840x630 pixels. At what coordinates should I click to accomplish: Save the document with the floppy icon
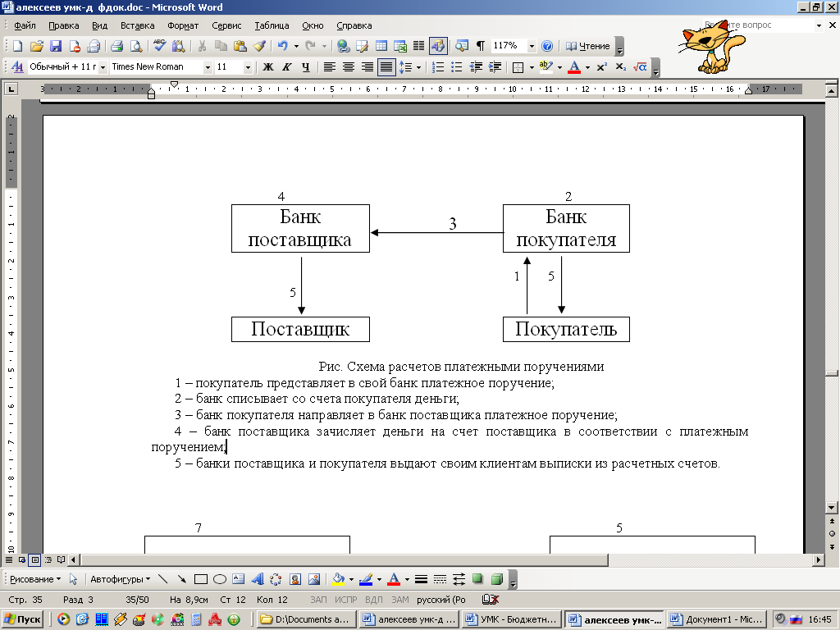click(56, 46)
